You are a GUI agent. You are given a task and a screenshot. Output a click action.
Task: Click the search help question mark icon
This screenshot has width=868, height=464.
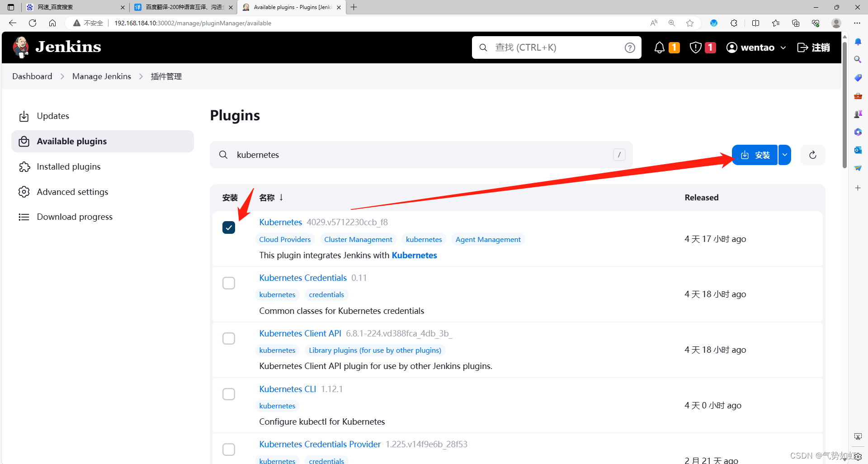click(630, 47)
